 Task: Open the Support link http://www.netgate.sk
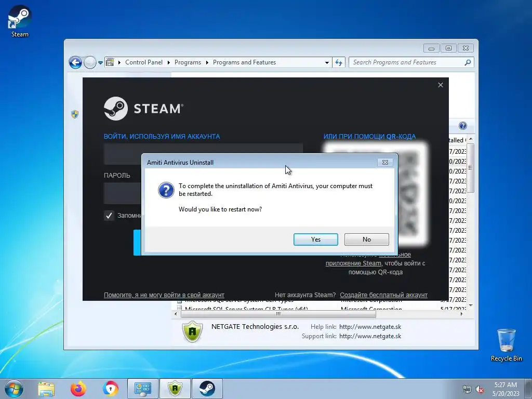point(370,336)
